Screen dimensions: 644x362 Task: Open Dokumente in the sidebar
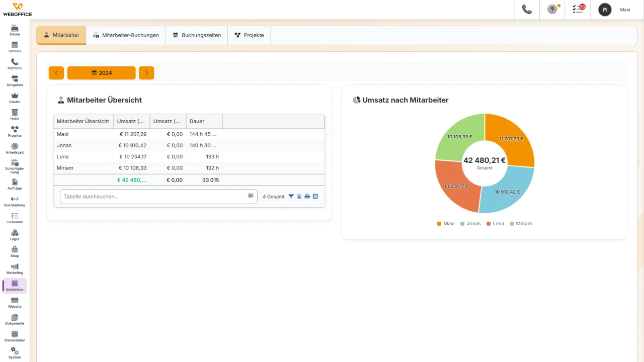(15, 319)
